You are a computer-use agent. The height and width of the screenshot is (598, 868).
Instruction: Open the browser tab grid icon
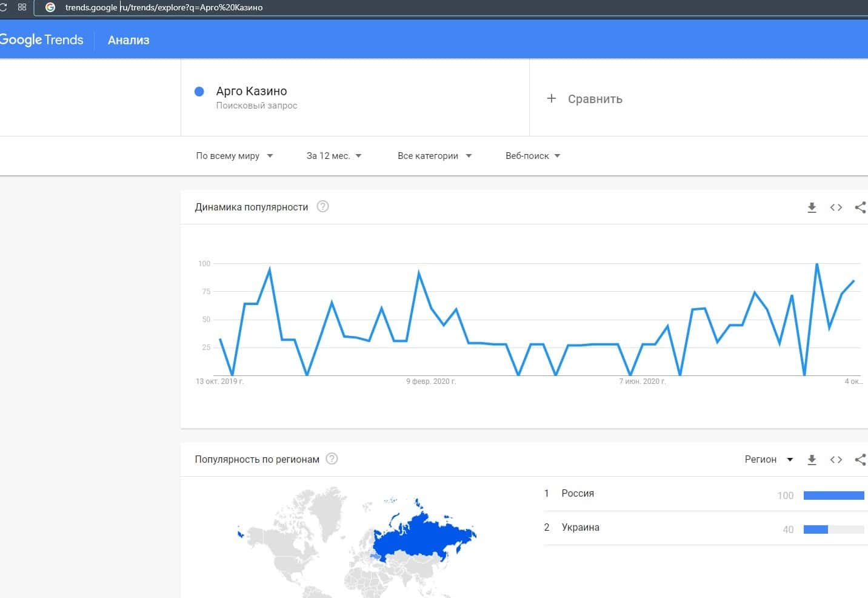click(22, 7)
